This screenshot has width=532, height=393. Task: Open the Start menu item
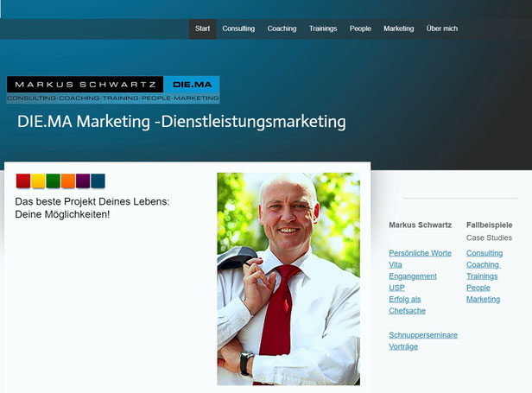click(203, 29)
